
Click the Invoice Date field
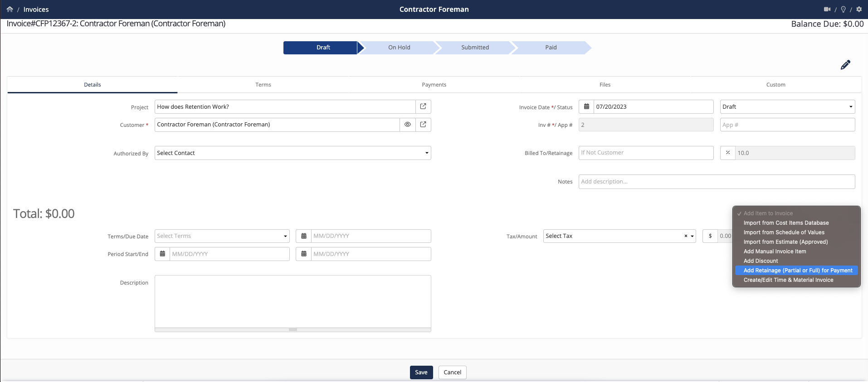653,107
